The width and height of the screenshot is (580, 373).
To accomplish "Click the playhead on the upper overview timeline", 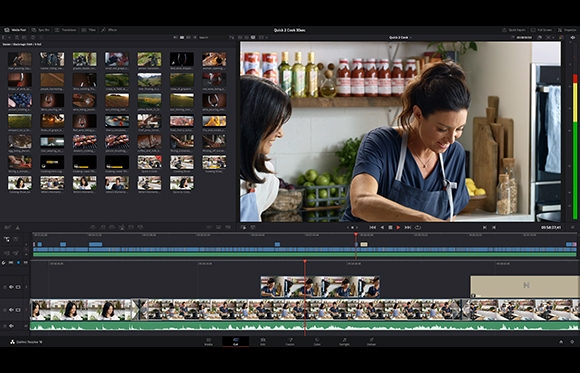I will pos(356,235).
